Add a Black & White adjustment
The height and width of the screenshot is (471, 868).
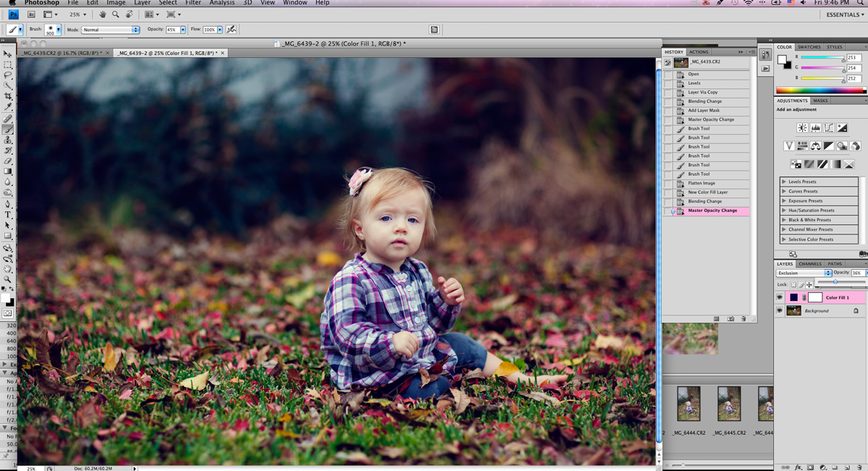click(829, 146)
